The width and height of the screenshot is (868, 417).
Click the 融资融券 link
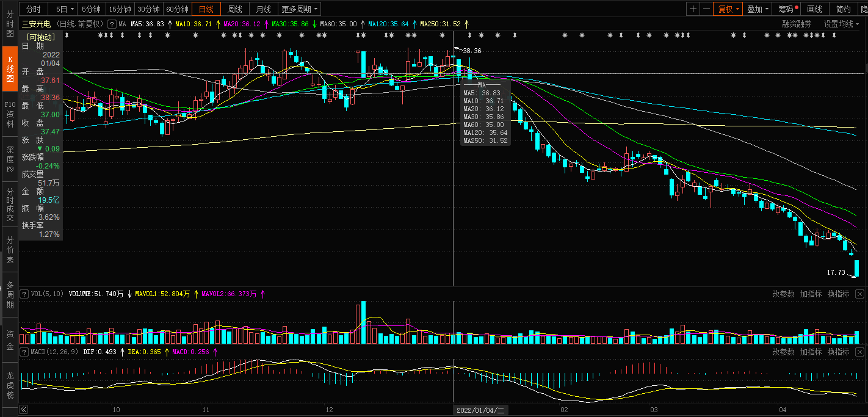(x=797, y=24)
